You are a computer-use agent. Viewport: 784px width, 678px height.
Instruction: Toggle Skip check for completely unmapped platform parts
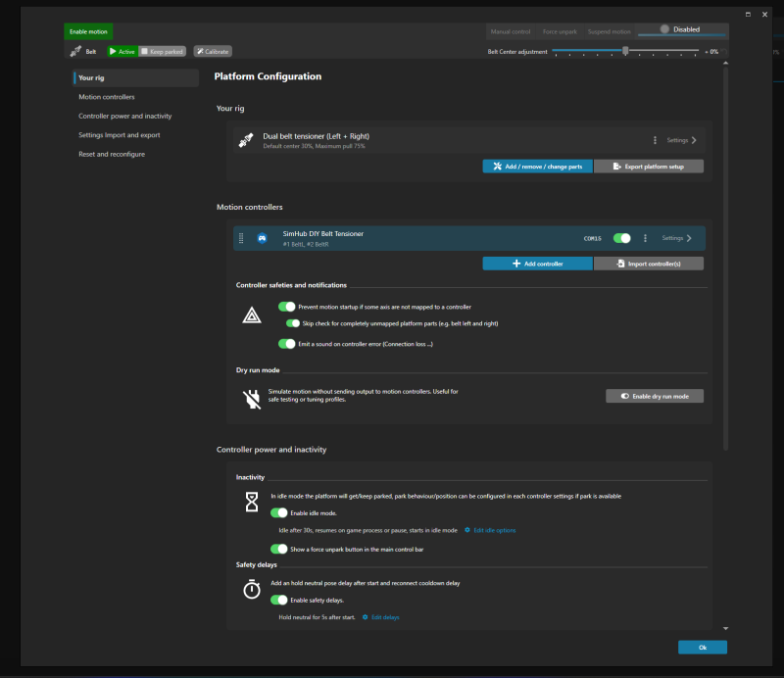point(292,323)
